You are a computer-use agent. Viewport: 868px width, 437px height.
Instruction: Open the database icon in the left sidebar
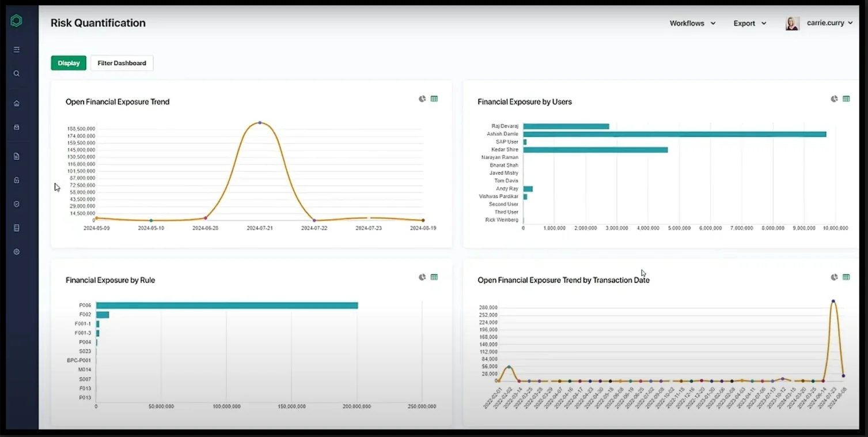16,227
